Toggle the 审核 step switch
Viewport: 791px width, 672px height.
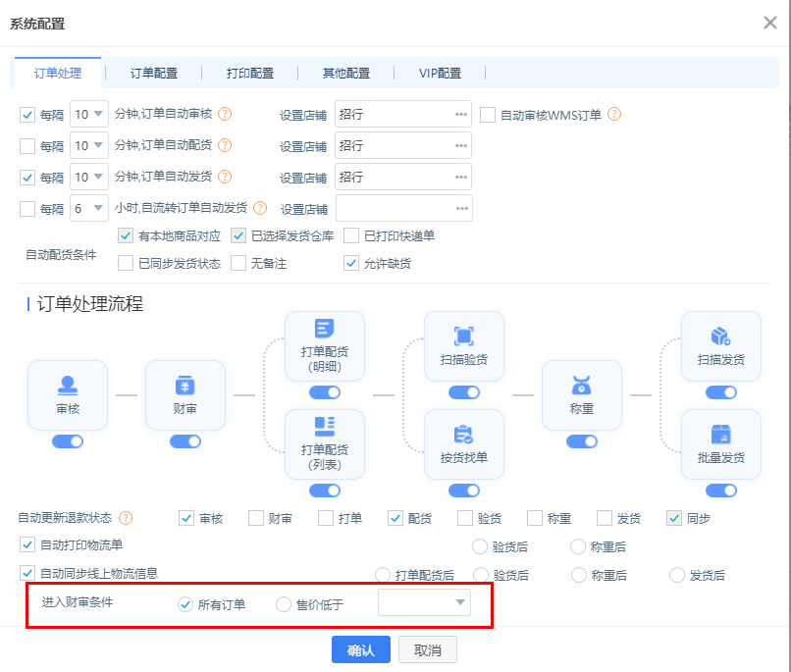pos(68,441)
